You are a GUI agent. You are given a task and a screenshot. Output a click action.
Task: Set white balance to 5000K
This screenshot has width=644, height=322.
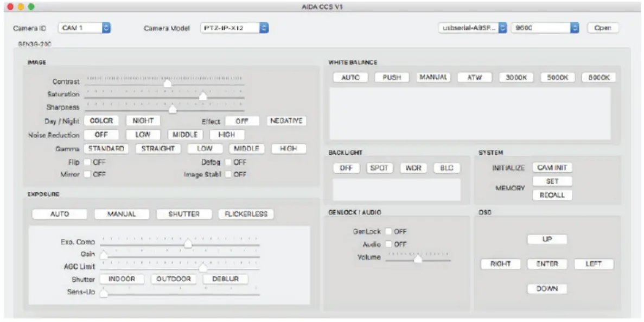coord(558,76)
